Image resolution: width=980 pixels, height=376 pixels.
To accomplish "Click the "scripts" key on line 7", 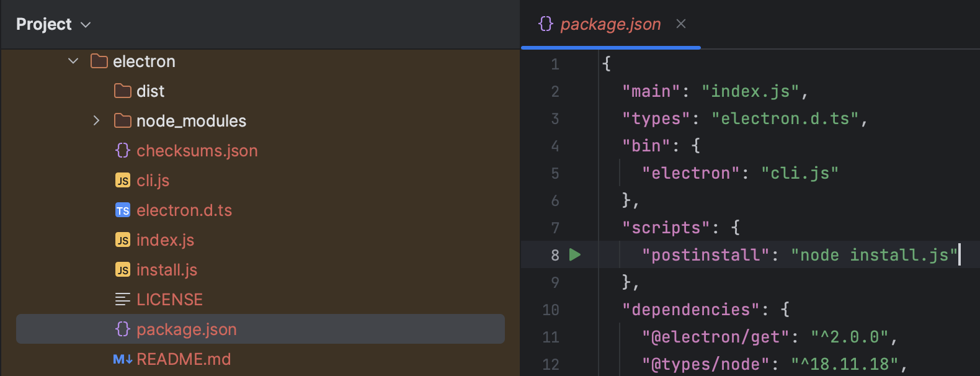I will [666, 228].
